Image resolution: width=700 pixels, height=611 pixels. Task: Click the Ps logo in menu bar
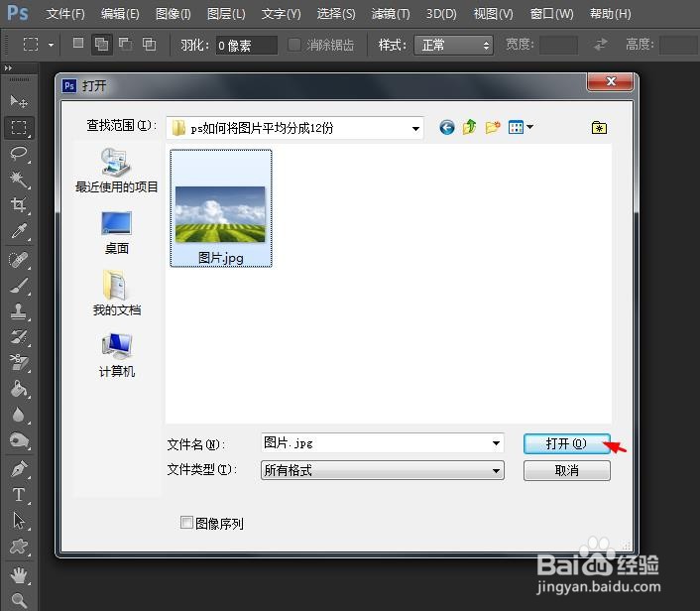pos(18,13)
